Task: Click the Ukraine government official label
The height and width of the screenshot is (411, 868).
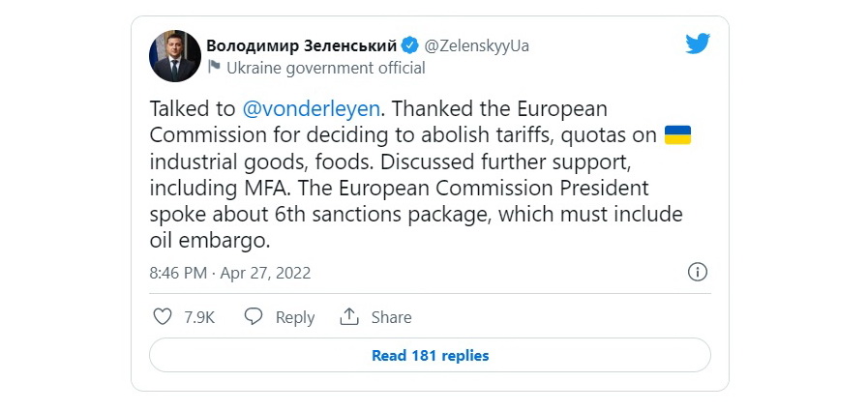Action: [x=326, y=68]
